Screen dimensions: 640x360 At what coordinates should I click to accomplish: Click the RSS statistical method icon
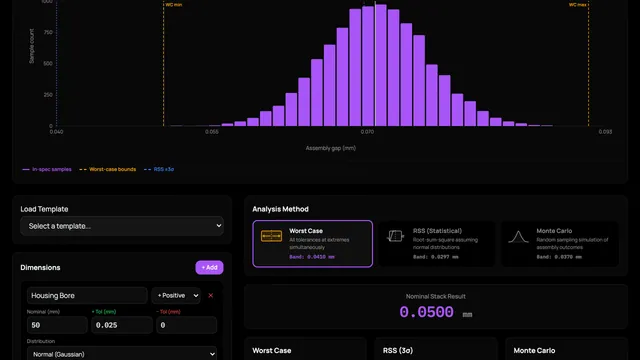(x=396, y=236)
